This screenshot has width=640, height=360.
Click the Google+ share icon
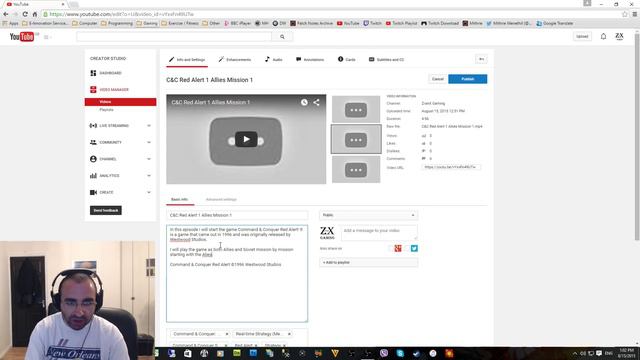[x=398, y=248]
